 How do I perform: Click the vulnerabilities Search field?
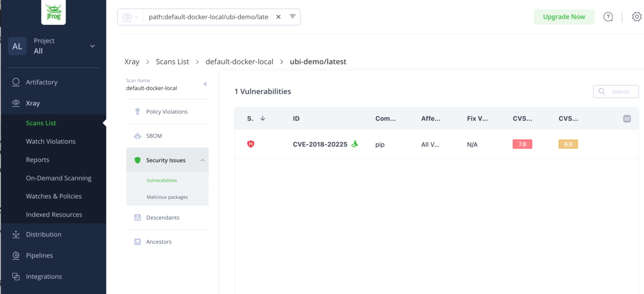click(616, 91)
